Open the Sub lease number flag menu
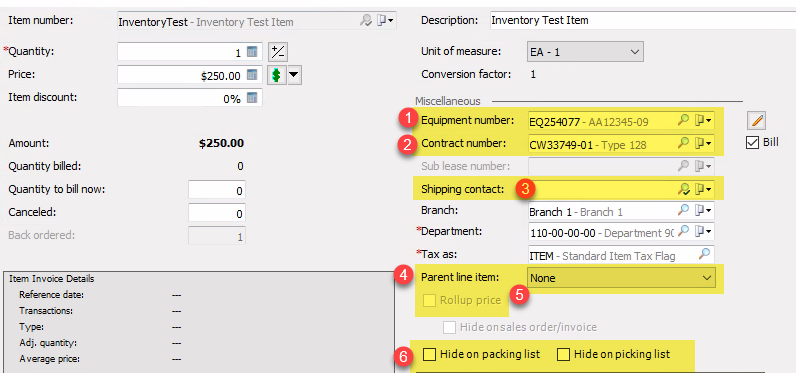The image size is (796, 373). tap(704, 166)
